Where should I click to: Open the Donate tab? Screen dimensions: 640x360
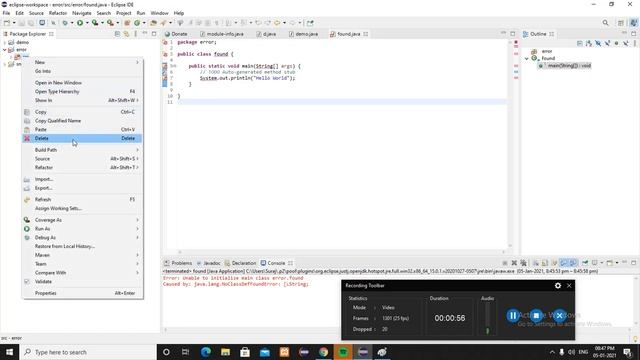pyautogui.click(x=176, y=34)
